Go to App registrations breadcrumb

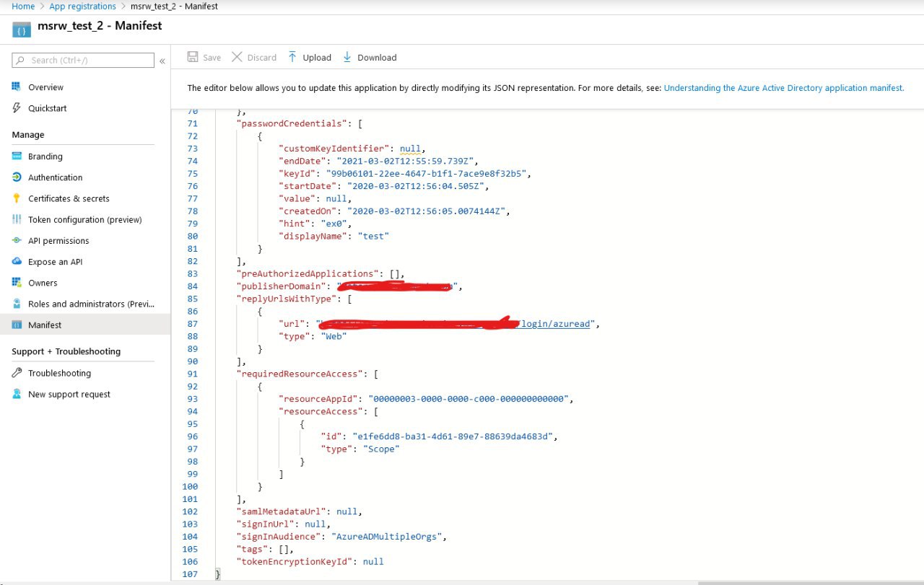click(82, 6)
